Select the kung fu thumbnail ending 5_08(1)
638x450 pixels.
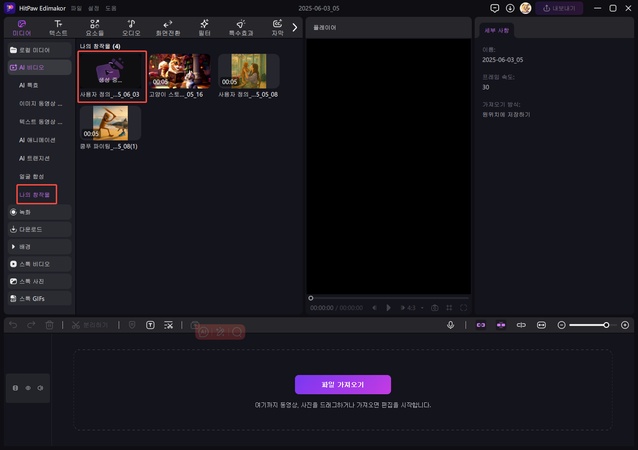click(x=110, y=123)
